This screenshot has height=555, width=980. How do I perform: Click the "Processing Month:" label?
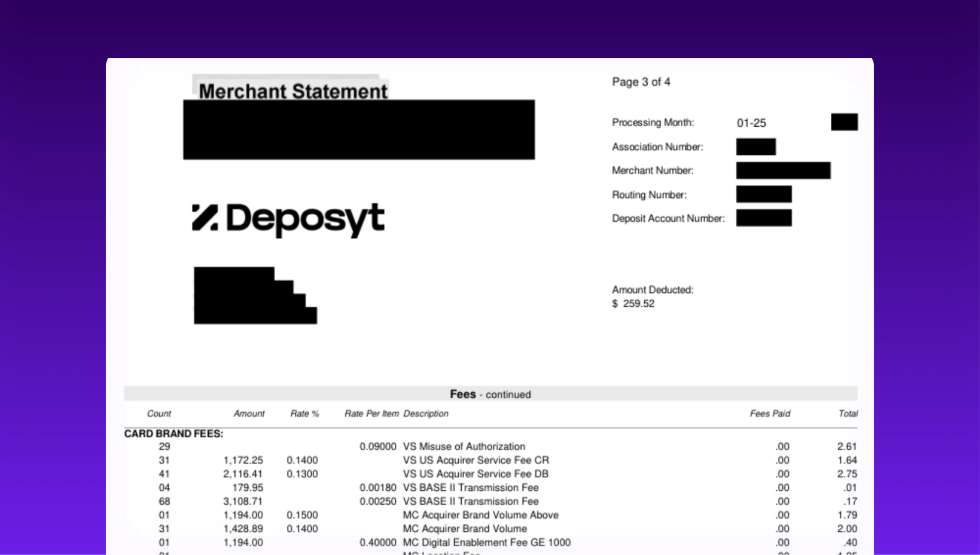coord(653,122)
